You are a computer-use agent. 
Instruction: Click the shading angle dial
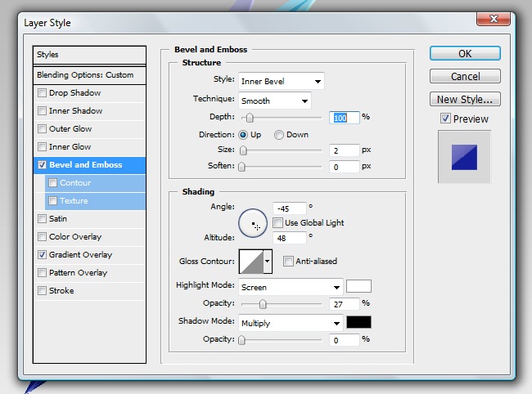[252, 222]
